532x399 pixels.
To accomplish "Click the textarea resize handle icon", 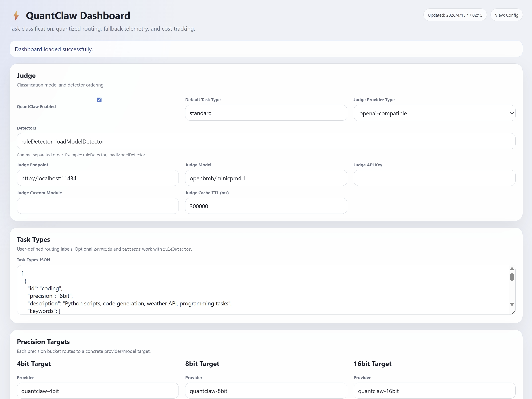I will pos(513,313).
